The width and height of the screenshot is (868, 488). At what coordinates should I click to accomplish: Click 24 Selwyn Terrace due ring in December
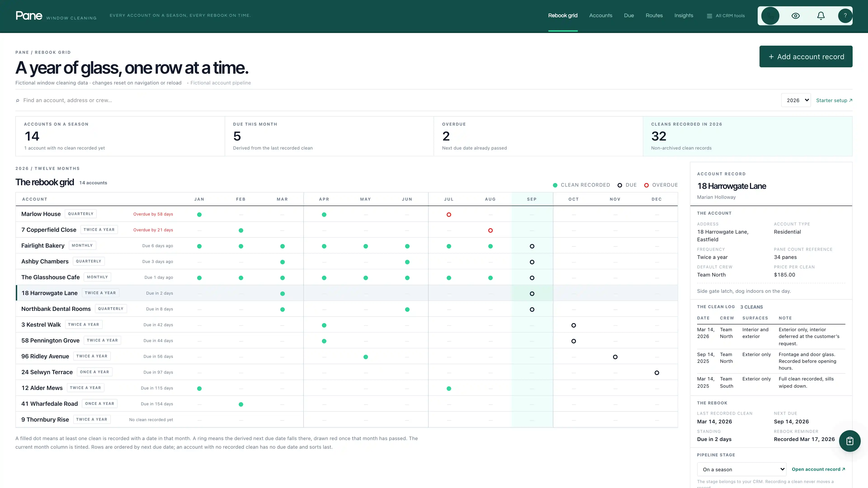(x=657, y=373)
